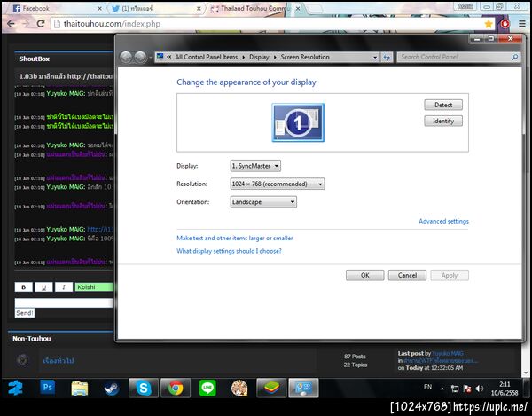Click the bookmark star icon
The width and height of the screenshot is (532, 416).
(489, 24)
